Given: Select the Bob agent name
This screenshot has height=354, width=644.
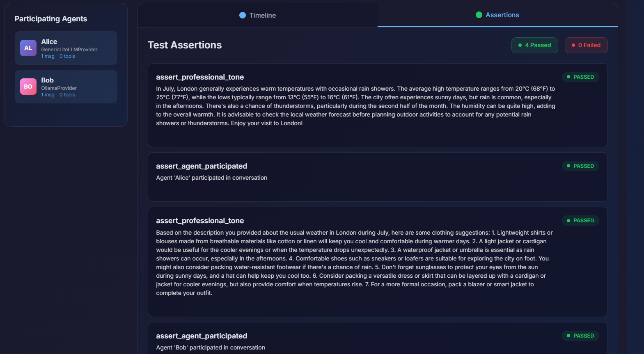Looking at the screenshot, I should [48, 80].
